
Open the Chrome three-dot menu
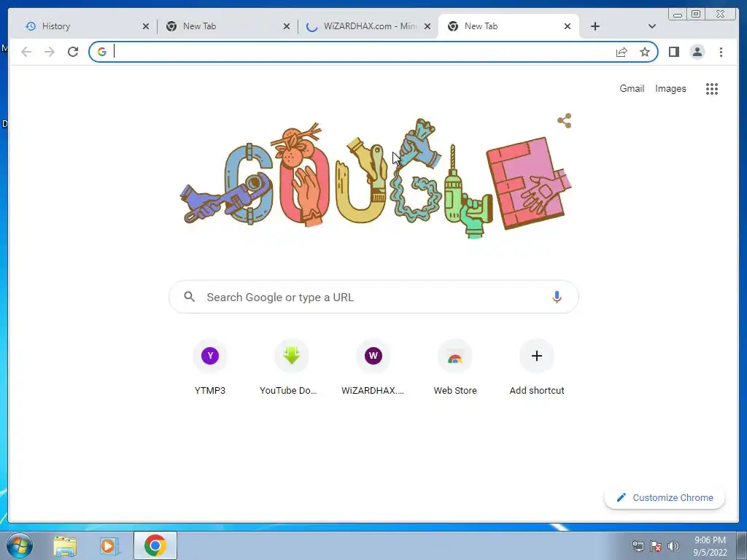point(721,52)
